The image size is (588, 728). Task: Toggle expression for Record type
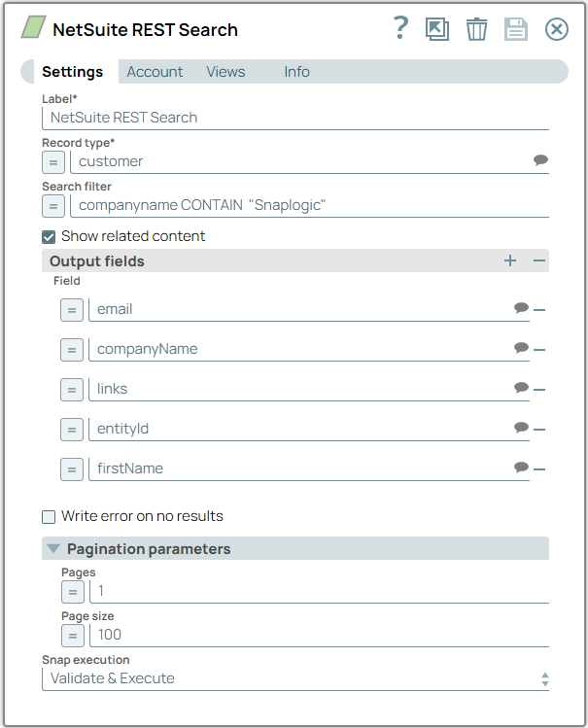53,162
